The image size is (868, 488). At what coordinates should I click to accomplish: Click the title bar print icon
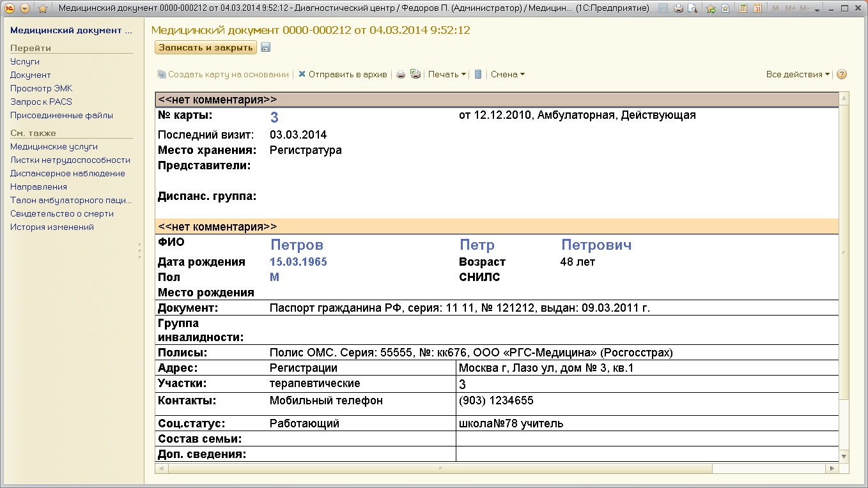(x=679, y=8)
